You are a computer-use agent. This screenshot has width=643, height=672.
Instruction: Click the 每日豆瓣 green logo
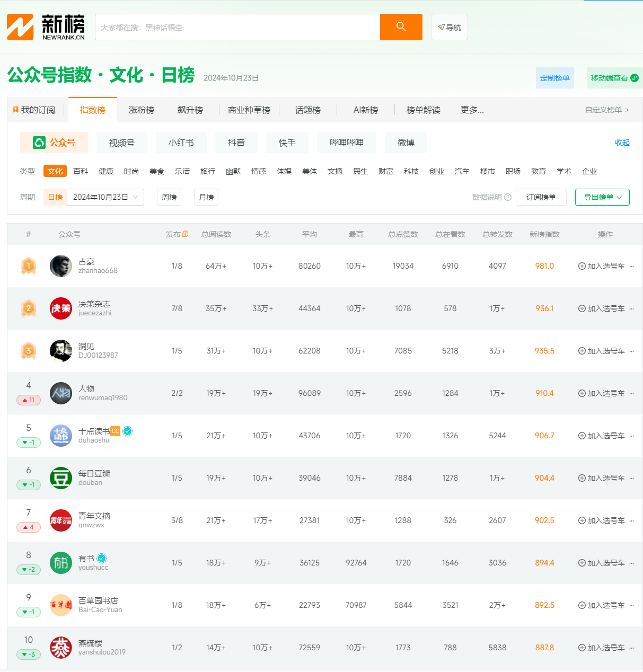click(61, 478)
